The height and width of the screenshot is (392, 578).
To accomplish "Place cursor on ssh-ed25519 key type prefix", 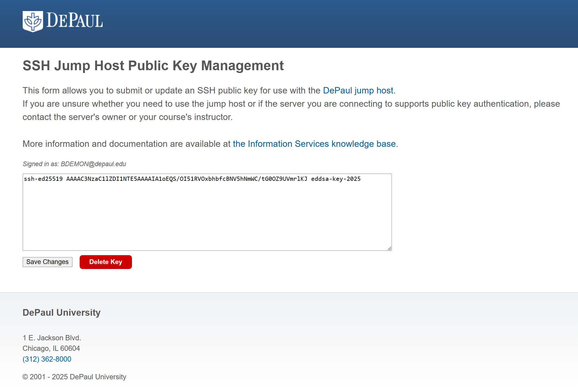I will point(43,179).
